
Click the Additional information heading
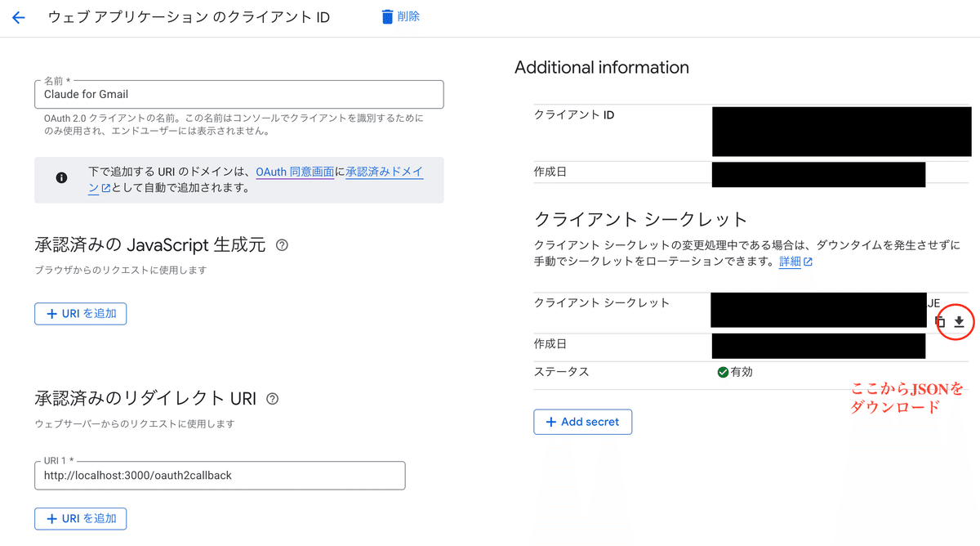[x=601, y=68]
